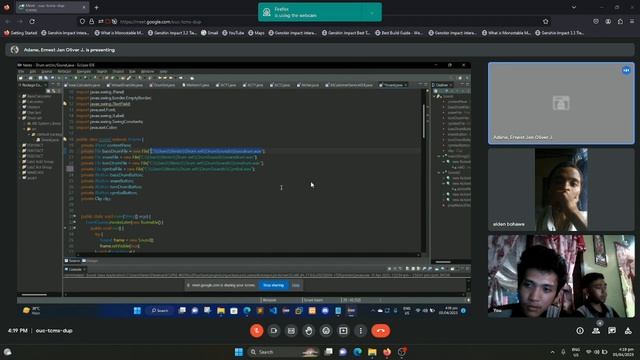Viewport: 640px width, 360px height.
Task: Show the People panel icon
Action: point(596,331)
